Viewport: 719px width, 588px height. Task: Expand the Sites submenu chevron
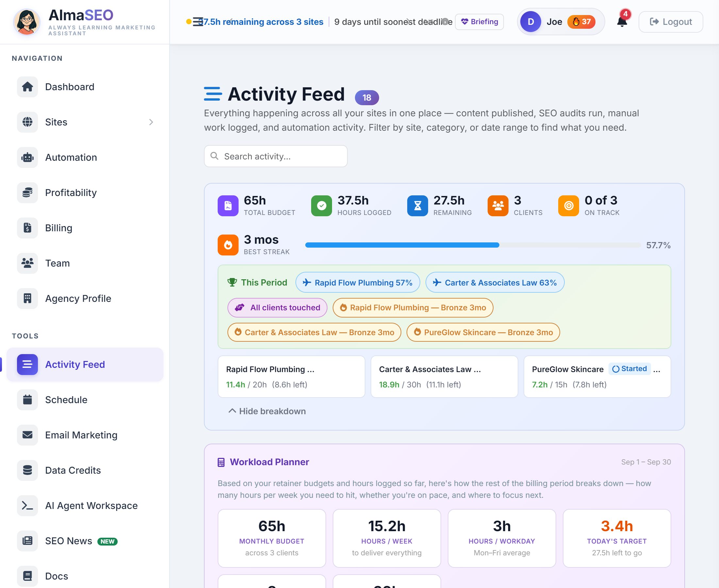151,122
